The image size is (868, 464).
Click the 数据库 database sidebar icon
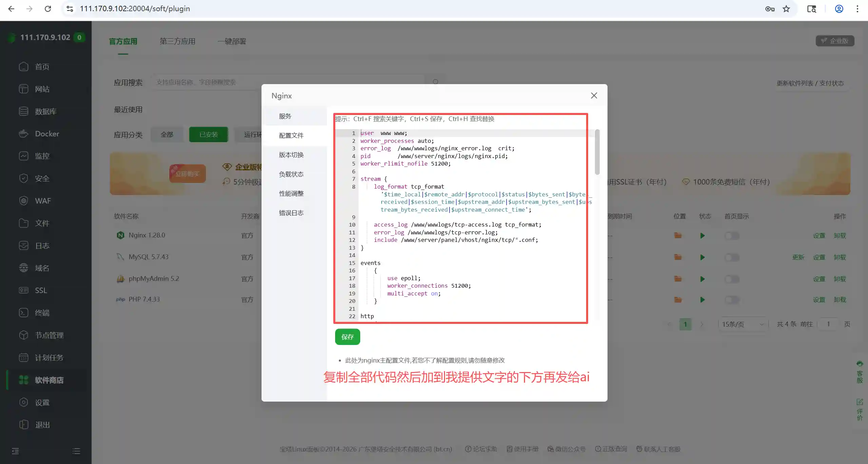pos(23,111)
